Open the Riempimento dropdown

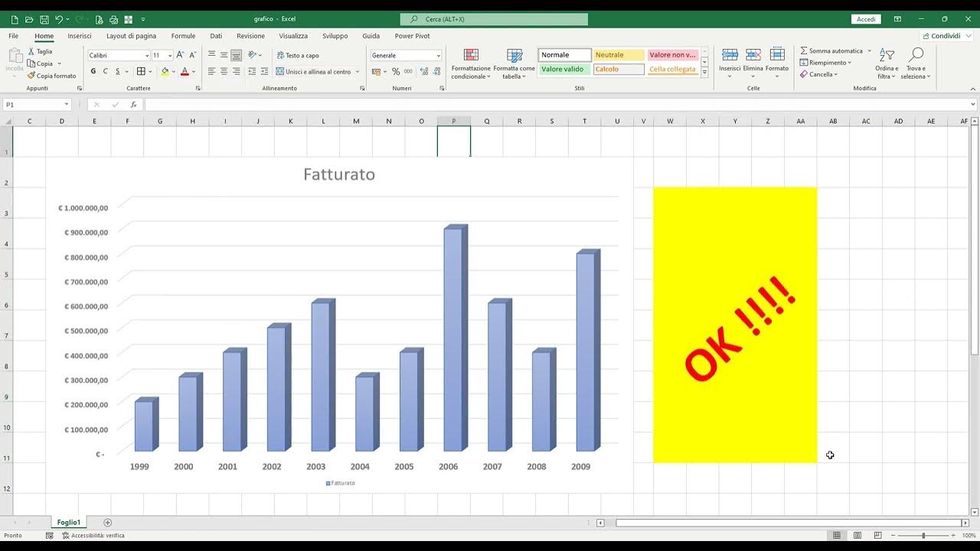(825, 63)
